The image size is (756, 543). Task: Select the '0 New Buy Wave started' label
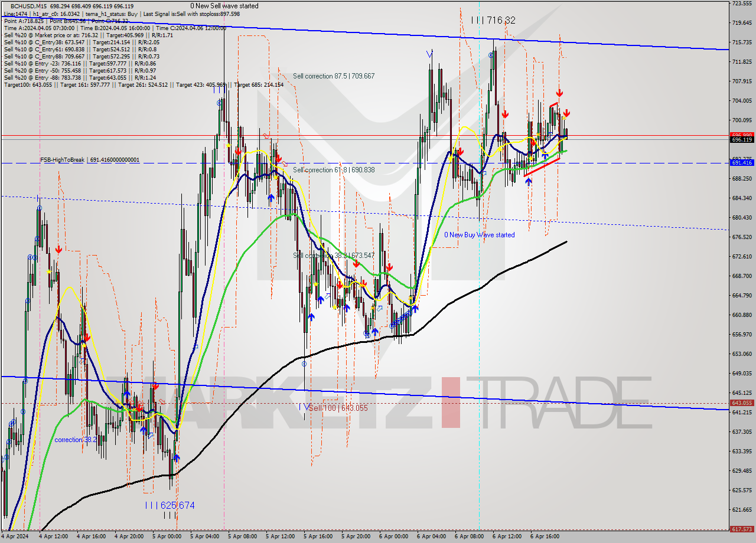479,235
